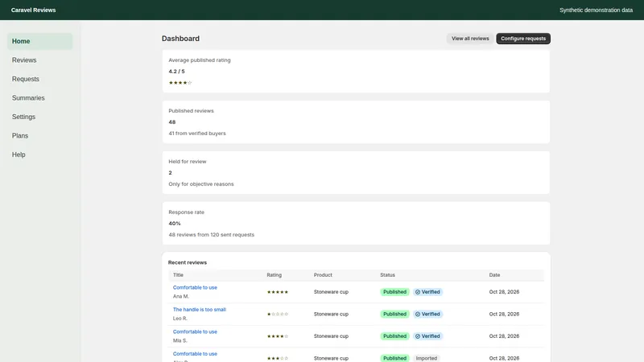Click the Response rate label
This screenshot has height=362, width=644.
pyautogui.click(x=186, y=212)
